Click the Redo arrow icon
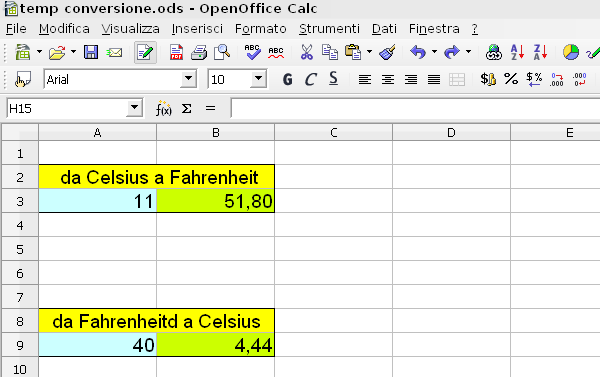Image resolution: width=600 pixels, height=377 pixels. click(452, 52)
